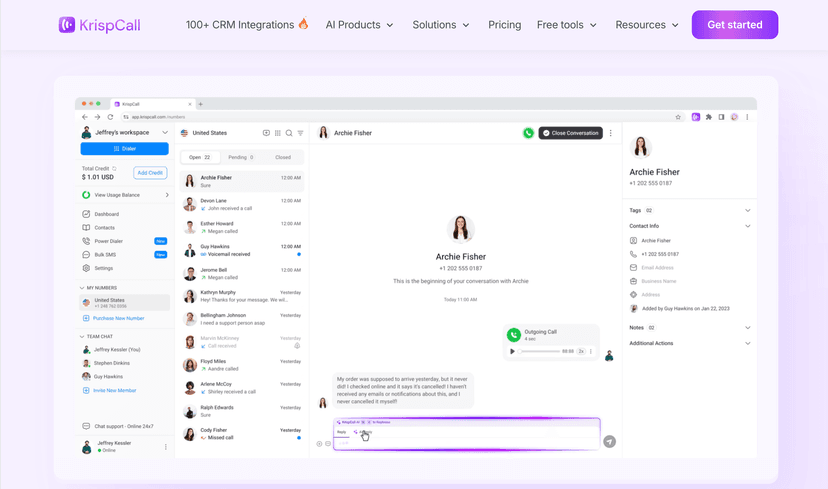This screenshot has width=828, height=489.
Task: Open three-dot menu next to Close Conversation
Action: coord(611,133)
